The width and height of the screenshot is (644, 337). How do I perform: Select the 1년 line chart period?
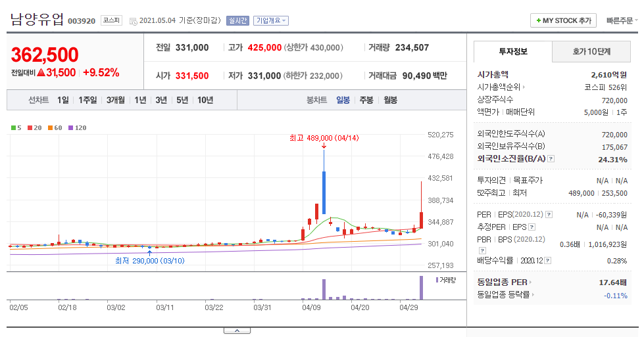pos(140,100)
